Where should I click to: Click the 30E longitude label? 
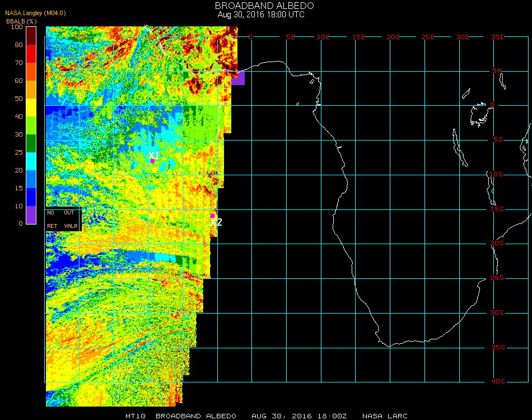(463, 37)
